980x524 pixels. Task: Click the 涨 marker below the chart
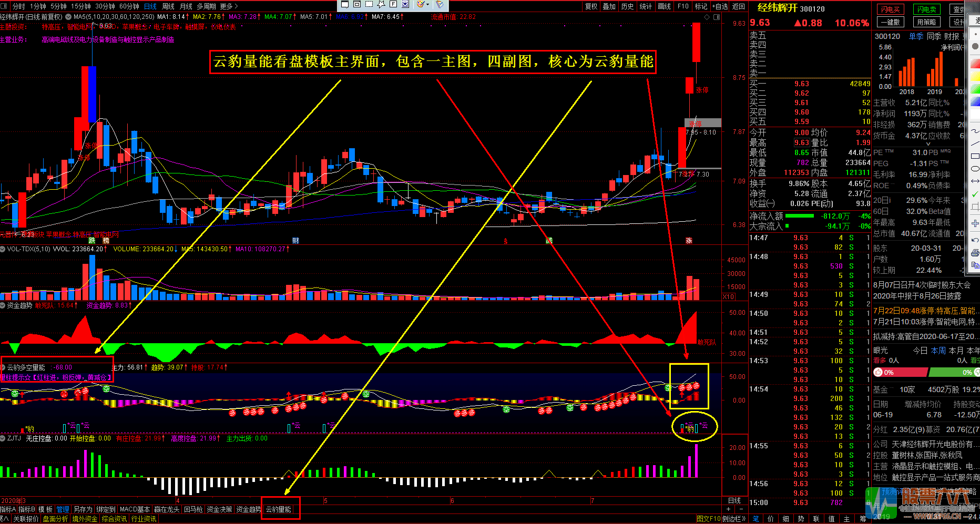[689, 241]
